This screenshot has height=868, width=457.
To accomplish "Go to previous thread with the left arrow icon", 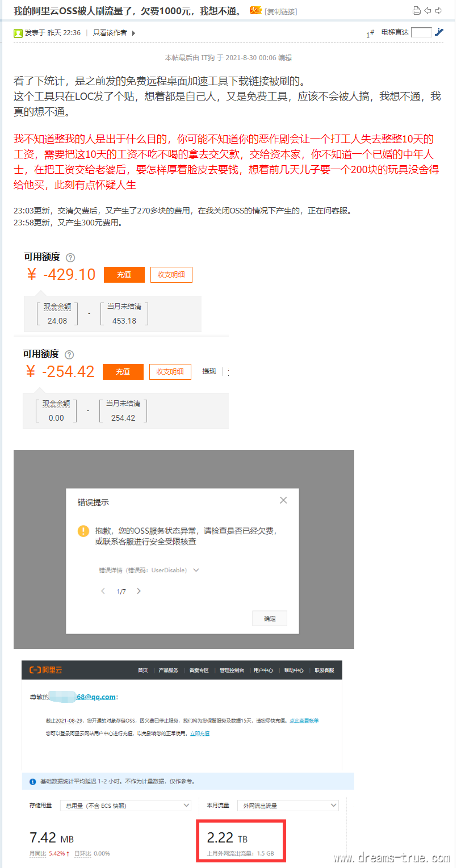I will [x=427, y=11].
